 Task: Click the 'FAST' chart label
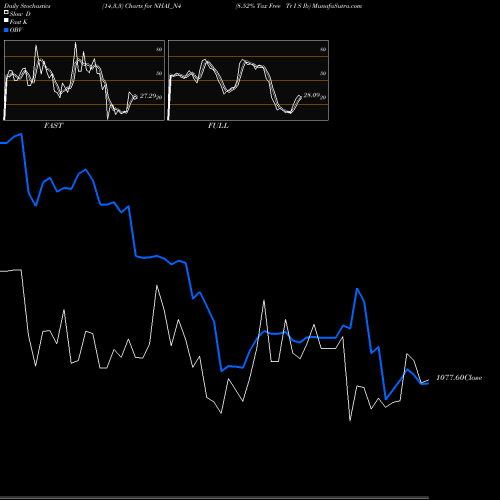(53, 126)
